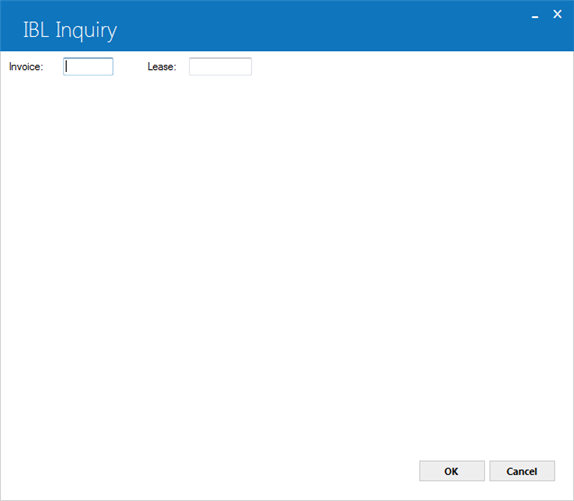Viewport: 574px width, 501px height.
Task: Place cursor in the Lease number box
Action: pyautogui.click(x=220, y=67)
